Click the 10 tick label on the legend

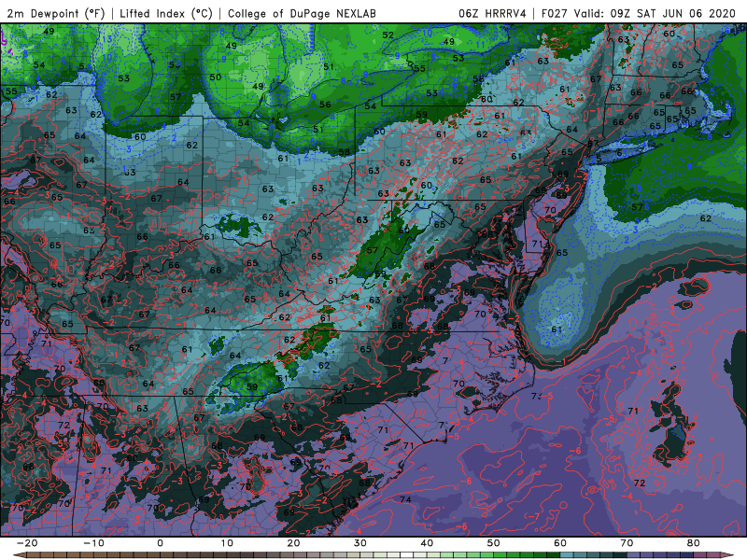tap(227, 543)
